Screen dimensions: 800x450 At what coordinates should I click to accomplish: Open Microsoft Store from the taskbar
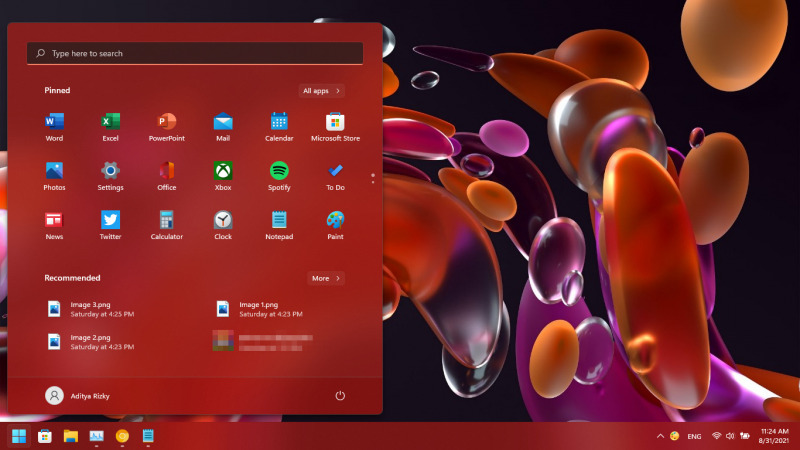point(45,436)
